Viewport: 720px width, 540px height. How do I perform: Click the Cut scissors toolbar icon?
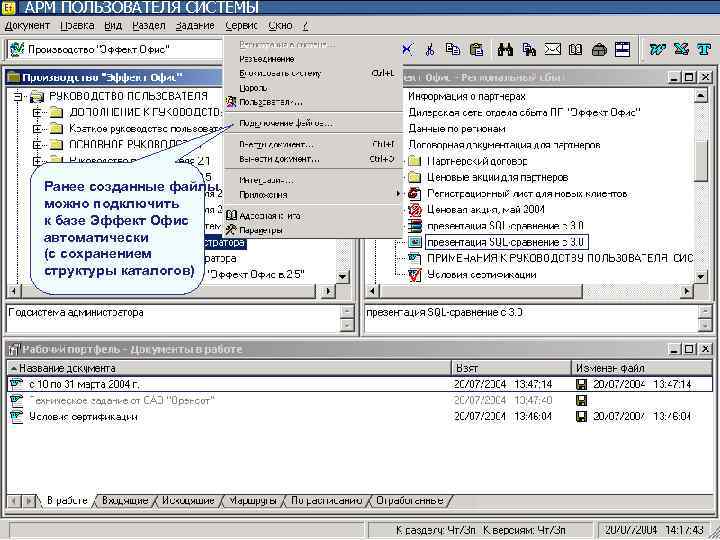(430, 50)
